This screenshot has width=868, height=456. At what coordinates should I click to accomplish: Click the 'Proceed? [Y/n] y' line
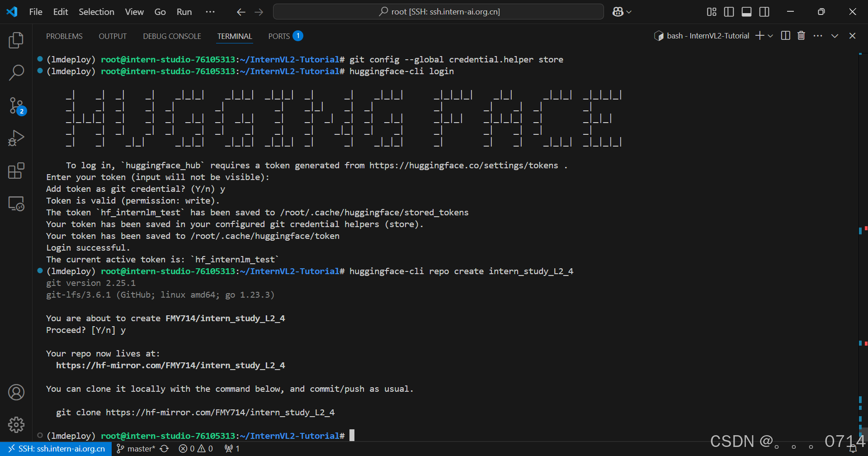86,330
